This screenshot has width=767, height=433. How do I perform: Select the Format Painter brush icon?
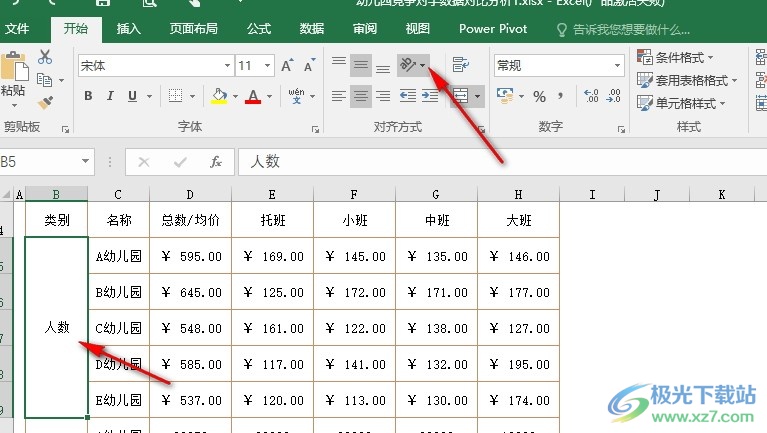pos(45,102)
